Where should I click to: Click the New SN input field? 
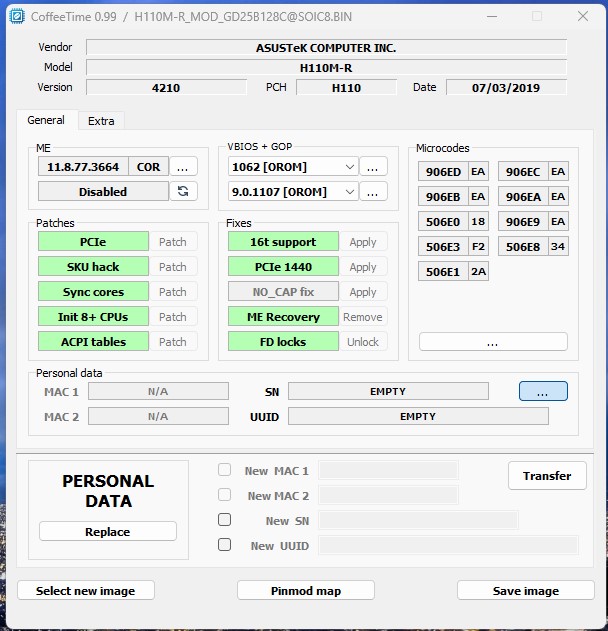click(x=417, y=520)
